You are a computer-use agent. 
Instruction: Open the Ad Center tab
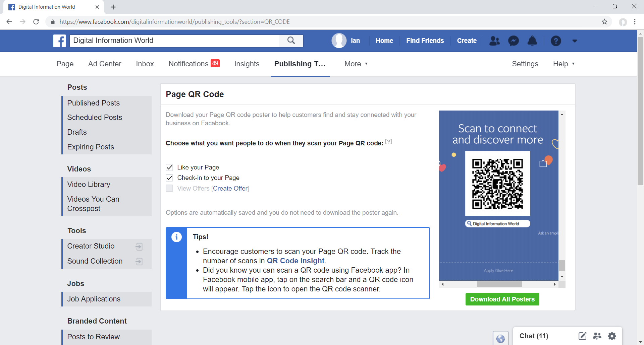105,64
